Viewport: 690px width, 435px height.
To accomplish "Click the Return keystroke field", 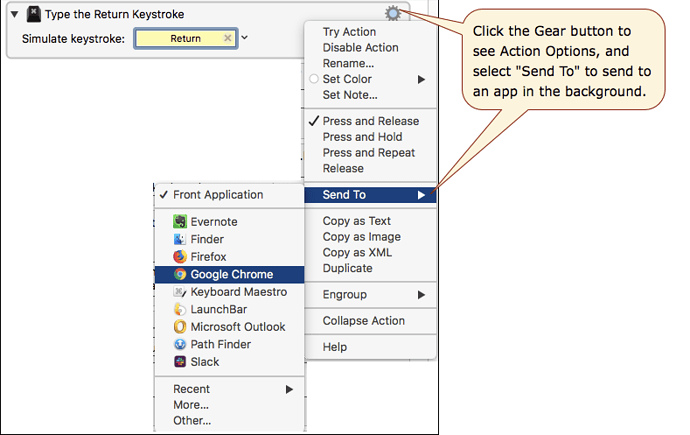I will click(185, 38).
